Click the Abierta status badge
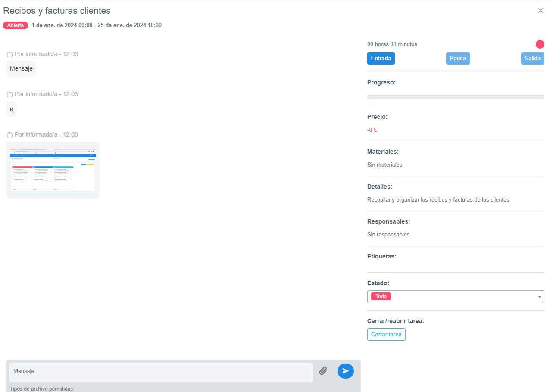This screenshot has width=550, height=392. pos(16,25)
